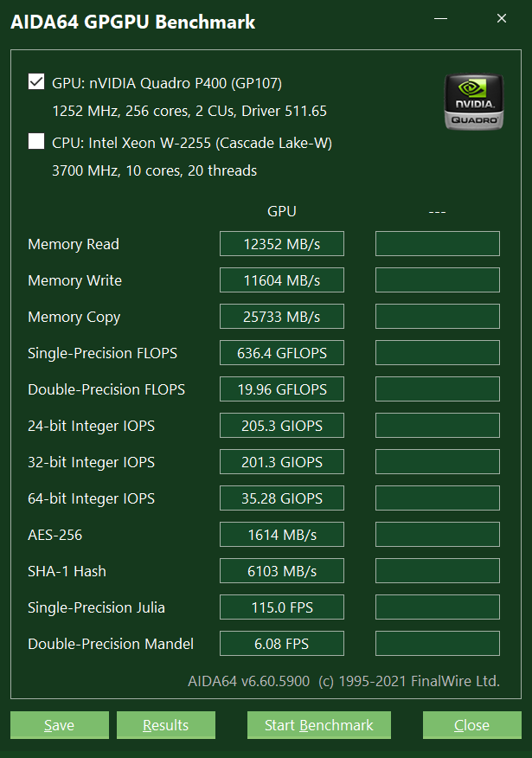Click the empty second-column Memory Read box

coord(438,244)
